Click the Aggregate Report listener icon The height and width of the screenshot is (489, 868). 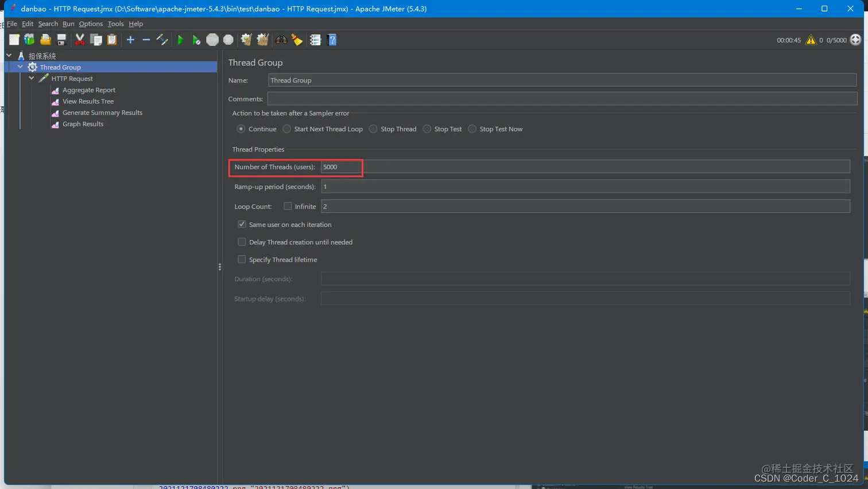55,90
